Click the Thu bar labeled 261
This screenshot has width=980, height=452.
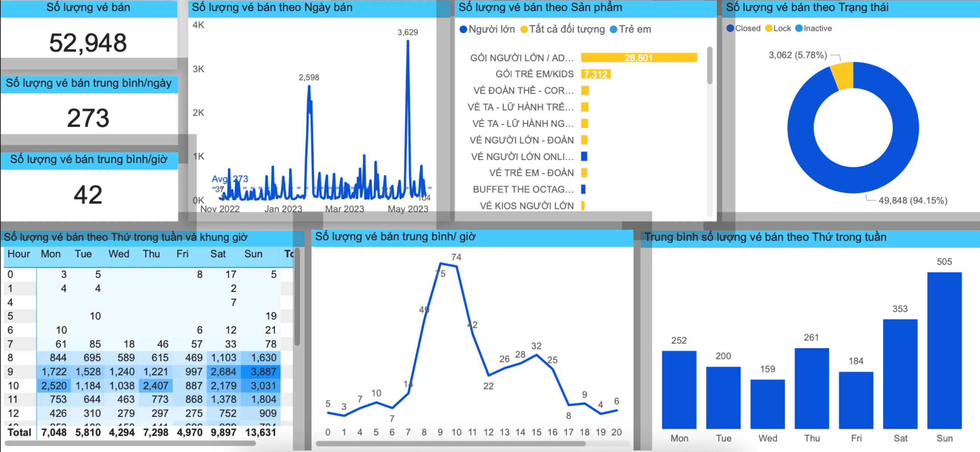click(812, 389)
